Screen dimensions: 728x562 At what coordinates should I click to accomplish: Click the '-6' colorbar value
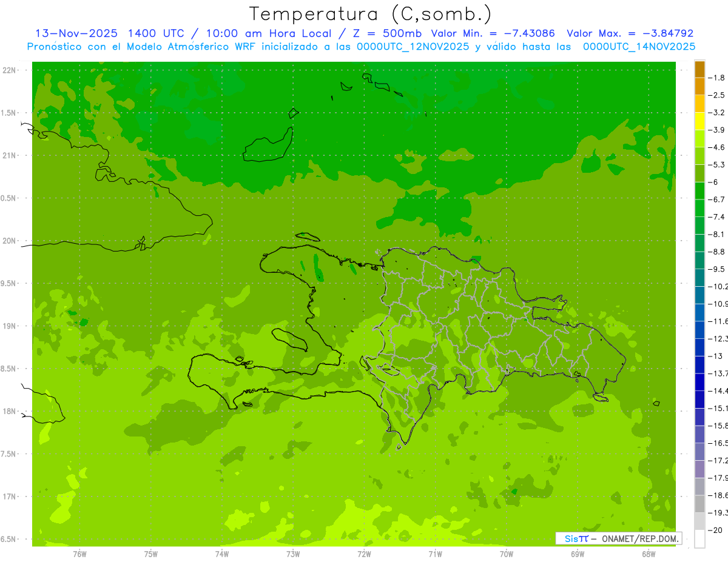click(x=714, y=182)
